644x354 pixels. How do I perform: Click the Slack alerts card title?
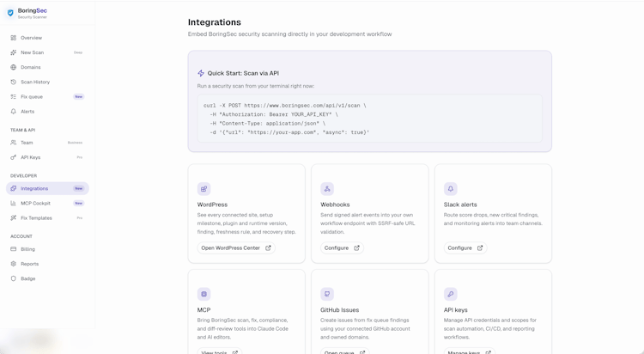tap(460, 204)
